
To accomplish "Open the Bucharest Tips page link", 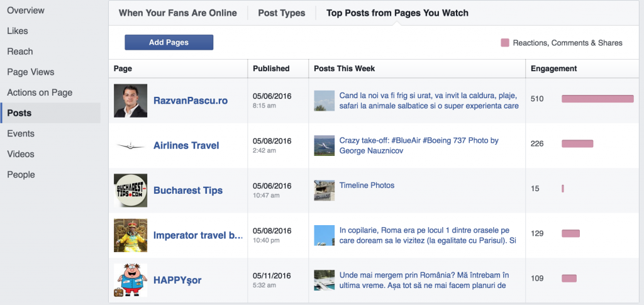I will tap(188, 191).
